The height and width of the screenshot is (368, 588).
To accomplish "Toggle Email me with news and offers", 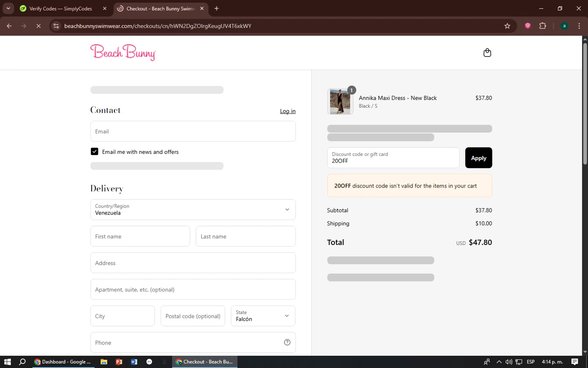I will click(x=94, y=151).
